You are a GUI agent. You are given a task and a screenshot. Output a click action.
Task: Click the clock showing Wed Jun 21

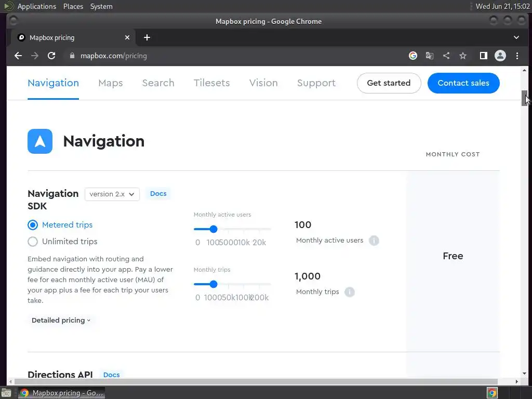(502, 6)
